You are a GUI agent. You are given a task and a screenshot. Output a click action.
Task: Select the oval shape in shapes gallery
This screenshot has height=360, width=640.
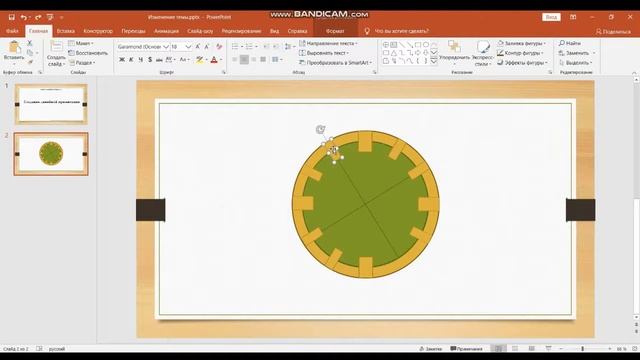coord(426,44)
